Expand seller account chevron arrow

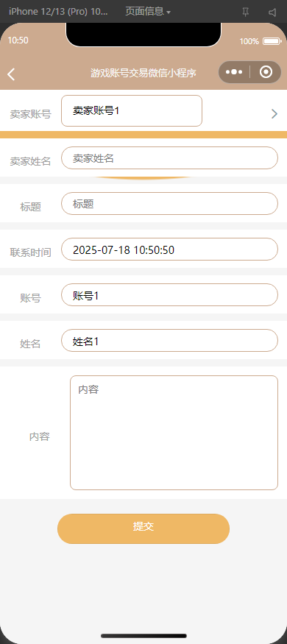pyautogui.click(x=274, y=114)
